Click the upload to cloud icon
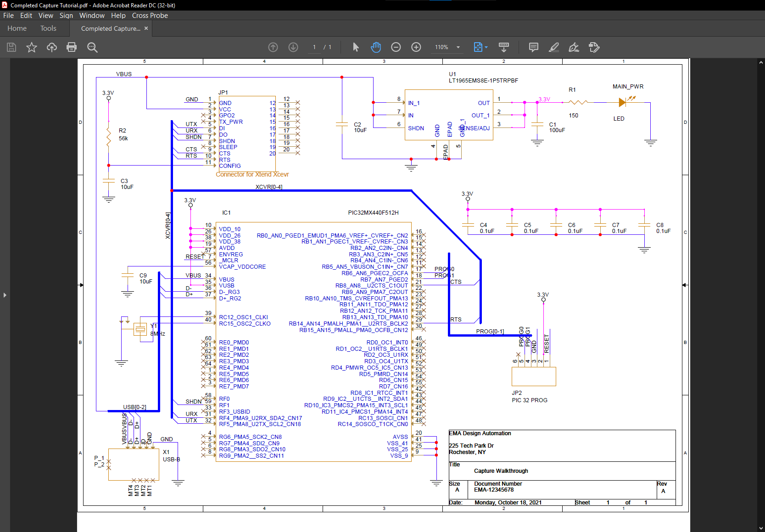 click(x=52, y=47)
